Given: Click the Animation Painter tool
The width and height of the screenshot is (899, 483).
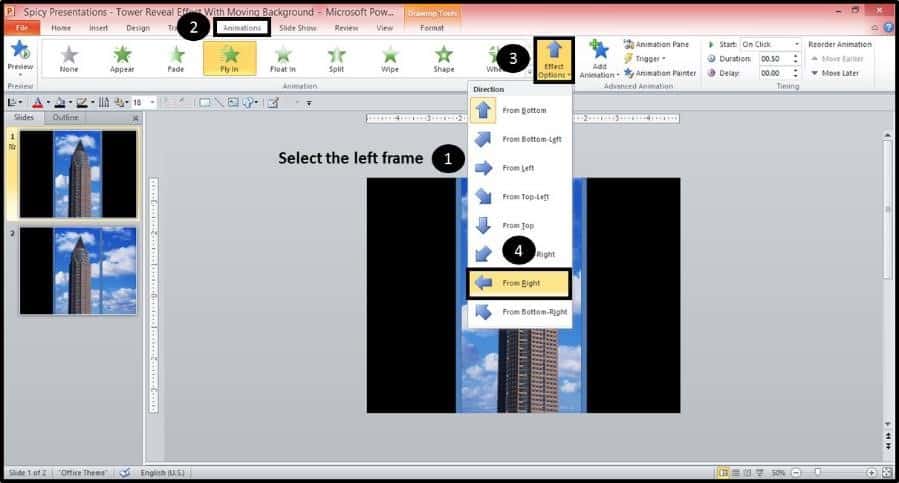Looking at the screenshot, I should (660, 73).
